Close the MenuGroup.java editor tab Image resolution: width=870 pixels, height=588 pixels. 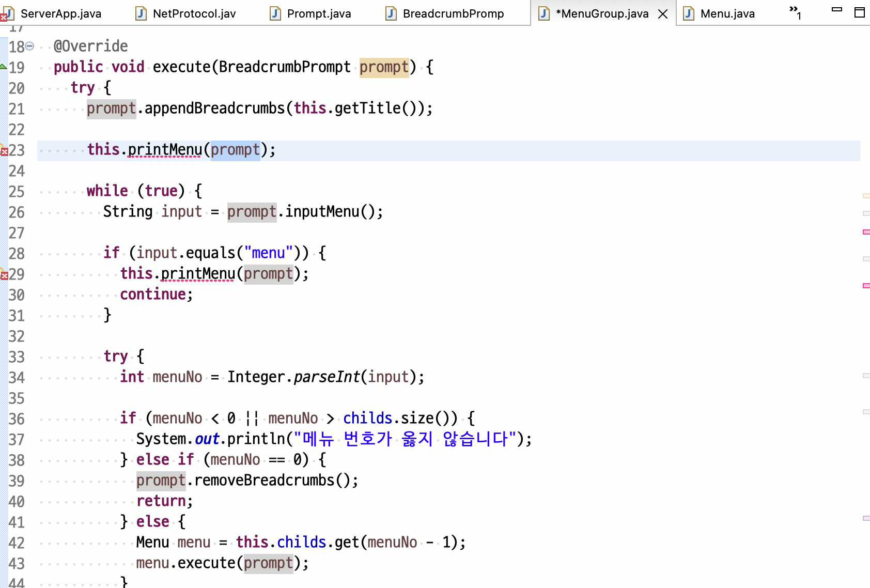coord(663,14)
